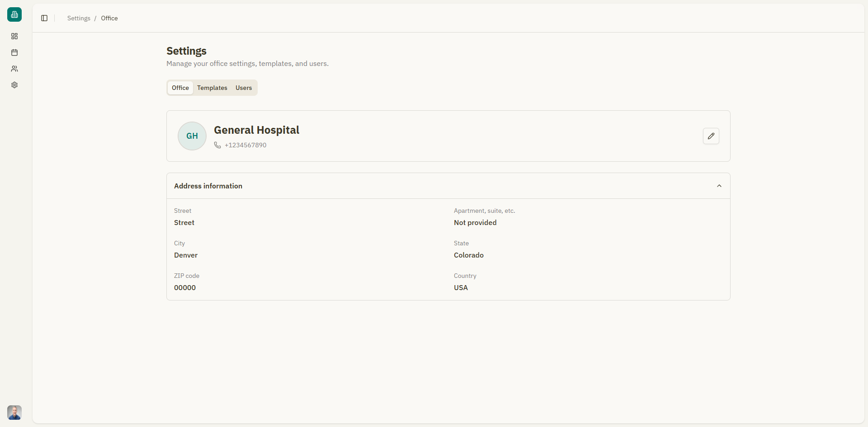Toggle the sidebar panel icon
Screen dimensions: 868x427
pyautogui.click(x=44, y=18)
